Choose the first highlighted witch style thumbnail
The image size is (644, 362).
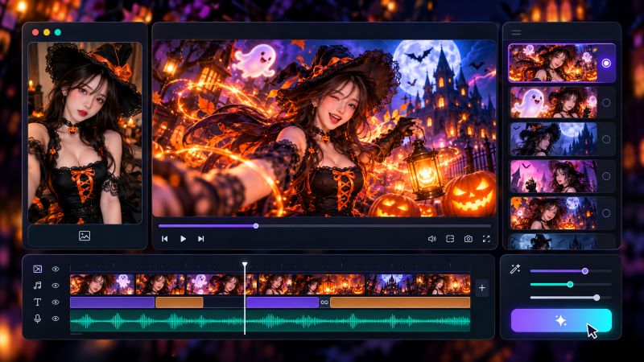pyautogui.click(x=553, y=64)
